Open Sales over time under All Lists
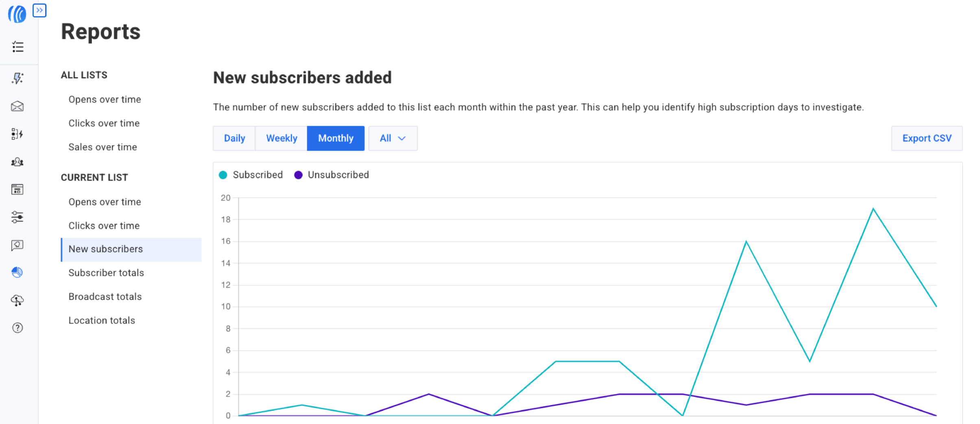Image resolution: width=980 pixels, height=424 pixels. (x=103, y=147)
